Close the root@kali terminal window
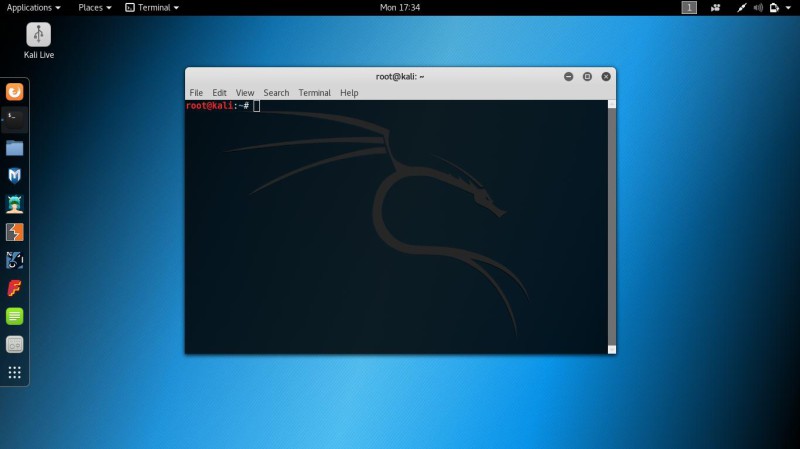 (606, 77)
